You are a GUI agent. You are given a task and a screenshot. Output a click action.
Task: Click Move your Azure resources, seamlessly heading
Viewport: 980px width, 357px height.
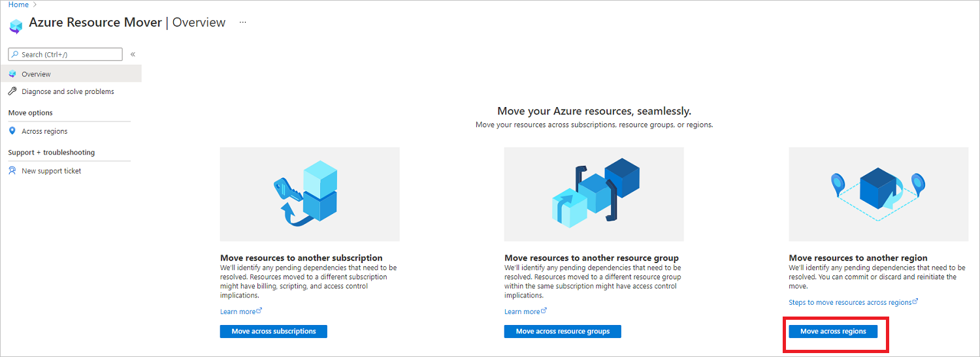[x=594, y=111]
